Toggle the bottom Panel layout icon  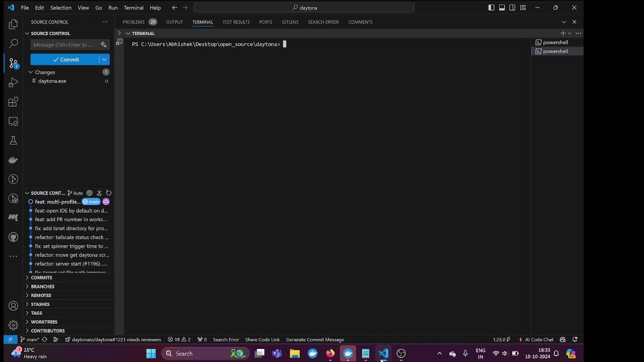coord(502,8)
